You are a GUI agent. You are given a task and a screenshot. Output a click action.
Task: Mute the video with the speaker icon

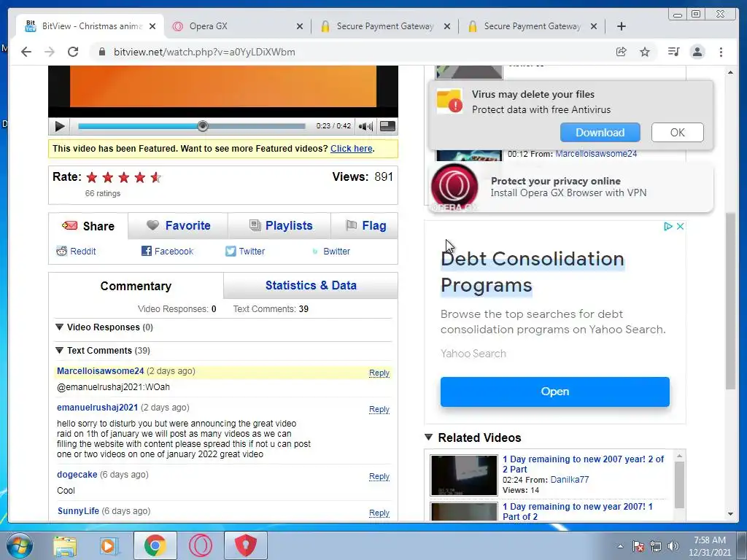pos(365,126)
